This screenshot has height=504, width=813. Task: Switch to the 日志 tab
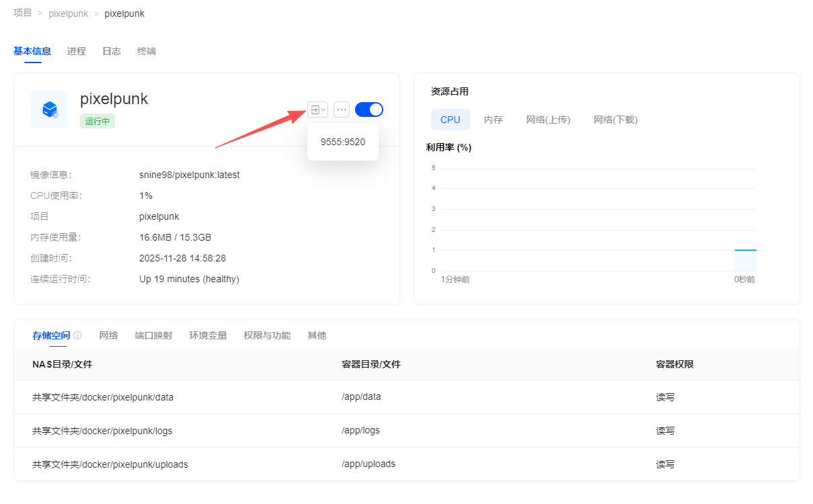pyautogui.click(x=112, y=51)
